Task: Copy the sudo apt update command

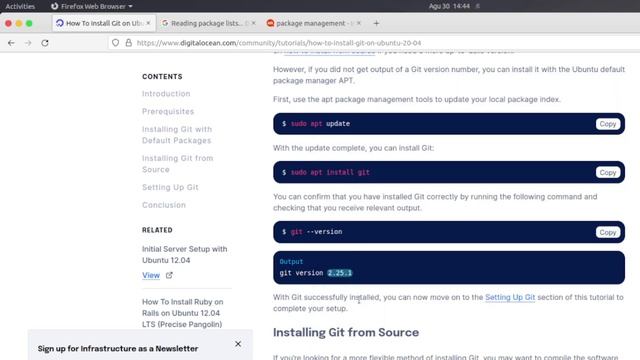Action: (607, 124)
